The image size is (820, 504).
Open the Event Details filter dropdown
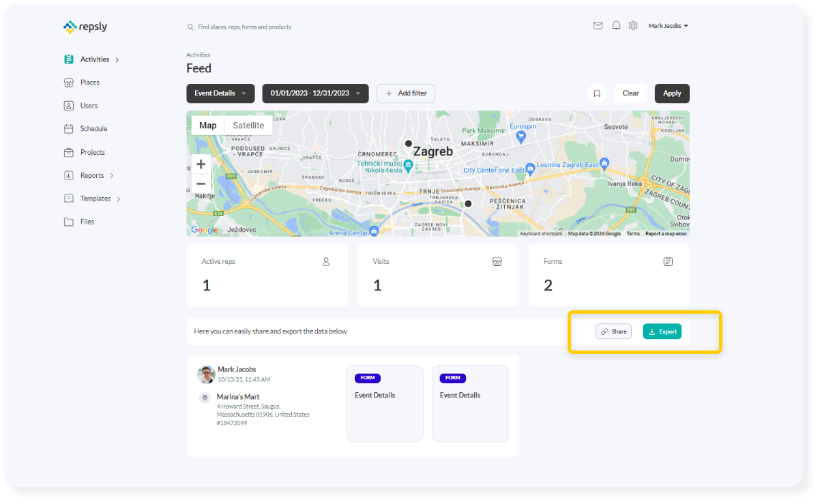(220, 93)
